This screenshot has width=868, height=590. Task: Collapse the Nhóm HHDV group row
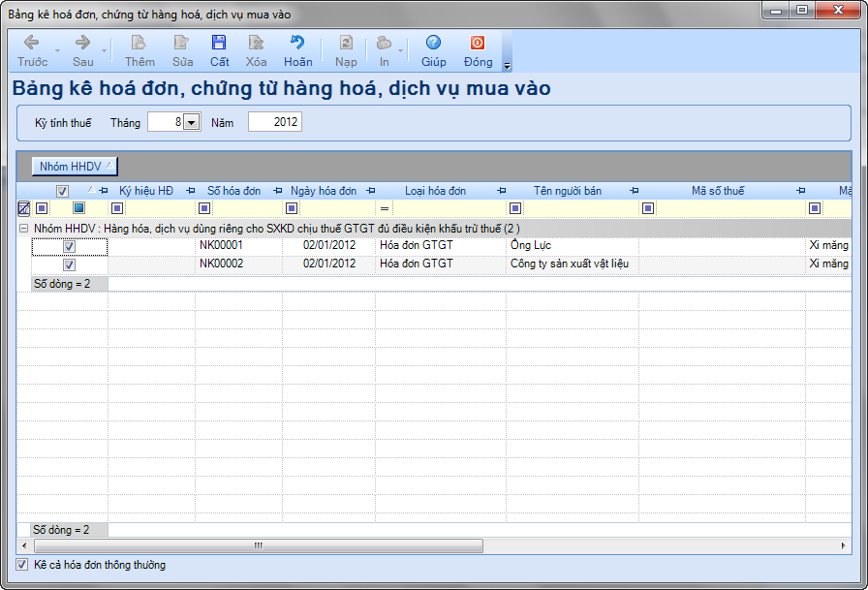point(24,228)
